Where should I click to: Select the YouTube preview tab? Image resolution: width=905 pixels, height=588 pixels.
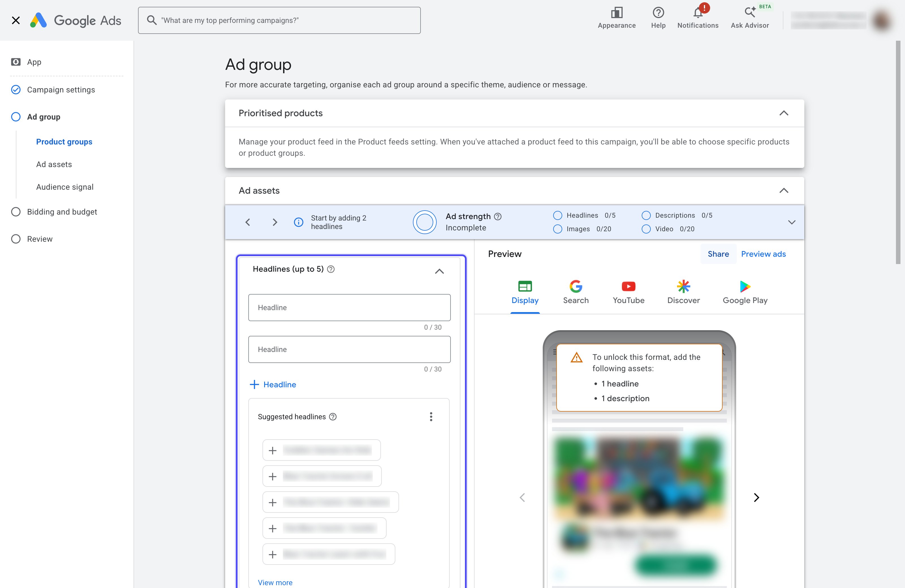[x=628, y=293]
